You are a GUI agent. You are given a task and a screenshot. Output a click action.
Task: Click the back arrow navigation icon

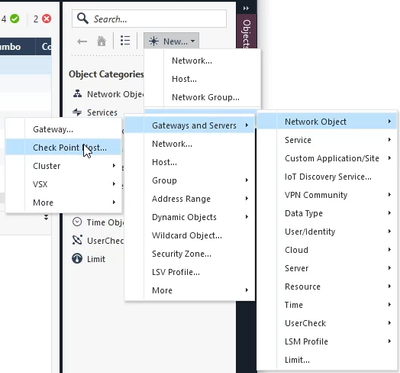82,41
